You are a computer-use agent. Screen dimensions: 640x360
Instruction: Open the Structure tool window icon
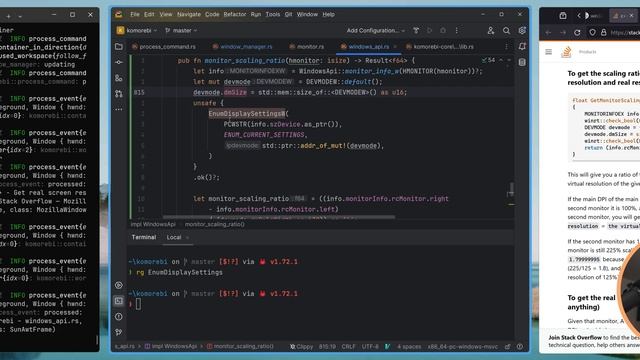coord(119,78)
